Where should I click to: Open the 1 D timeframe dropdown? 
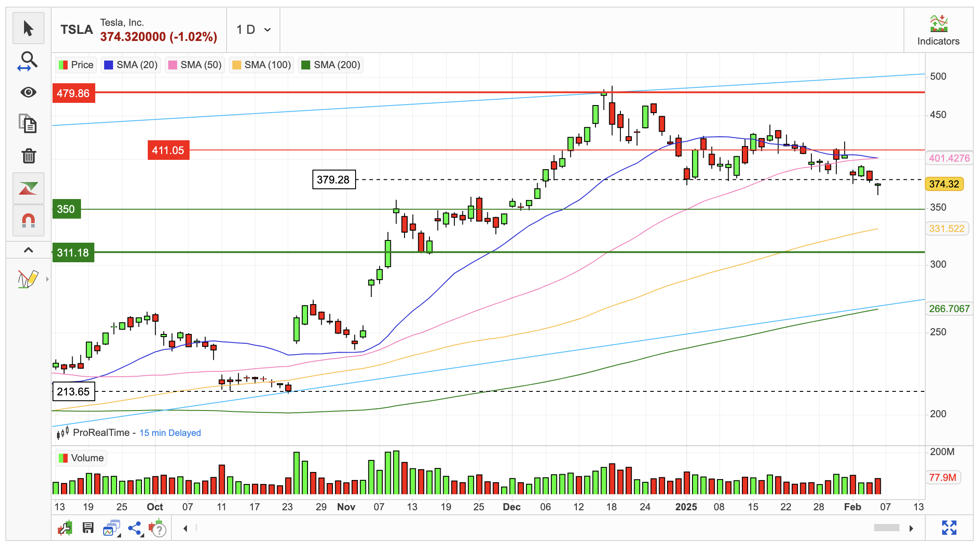(x=254, y=30)
